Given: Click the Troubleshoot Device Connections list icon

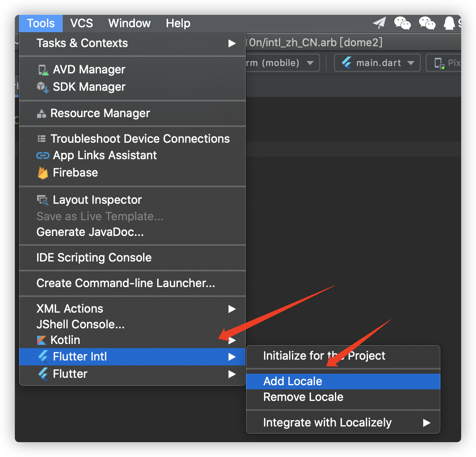Looking at the screenshot, I should (41, 139).
